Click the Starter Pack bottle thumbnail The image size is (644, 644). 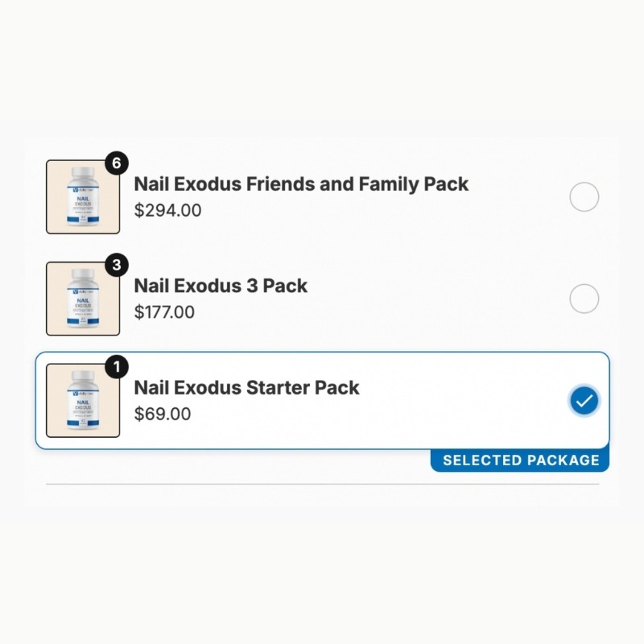83,400
